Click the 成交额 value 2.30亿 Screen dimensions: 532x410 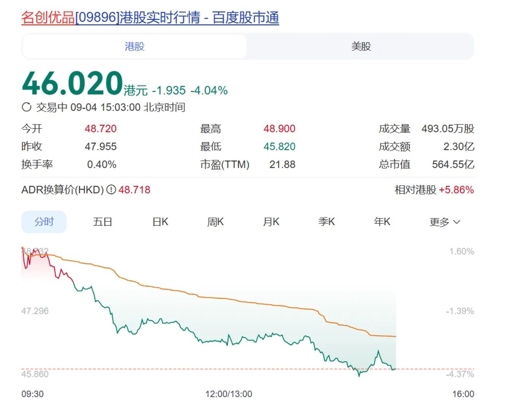point(459,146)
